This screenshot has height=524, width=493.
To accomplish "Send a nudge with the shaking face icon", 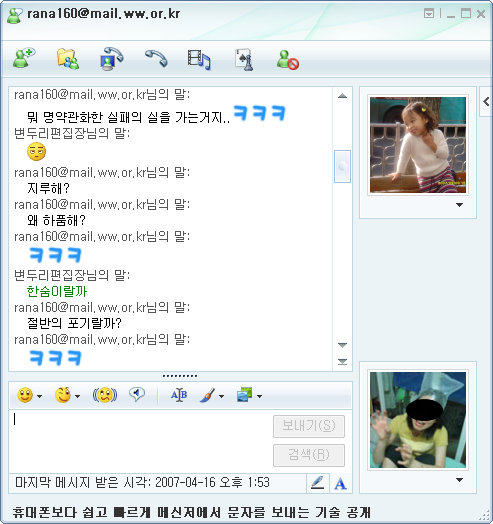I will tap(105, 395).
